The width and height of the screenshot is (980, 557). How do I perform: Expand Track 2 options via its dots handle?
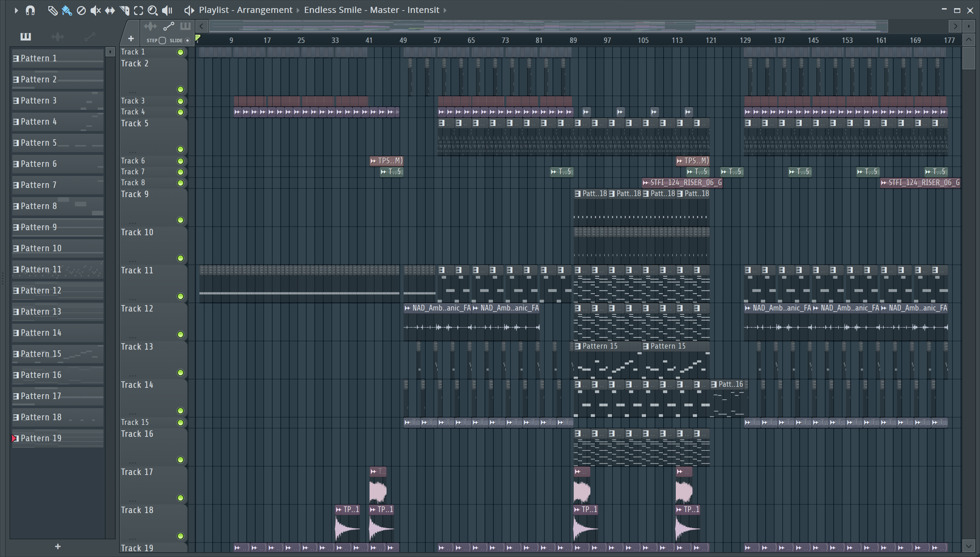133,92
